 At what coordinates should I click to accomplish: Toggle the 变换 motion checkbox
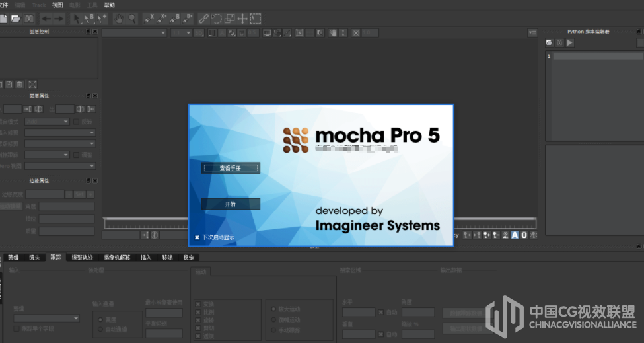(198, 305)
